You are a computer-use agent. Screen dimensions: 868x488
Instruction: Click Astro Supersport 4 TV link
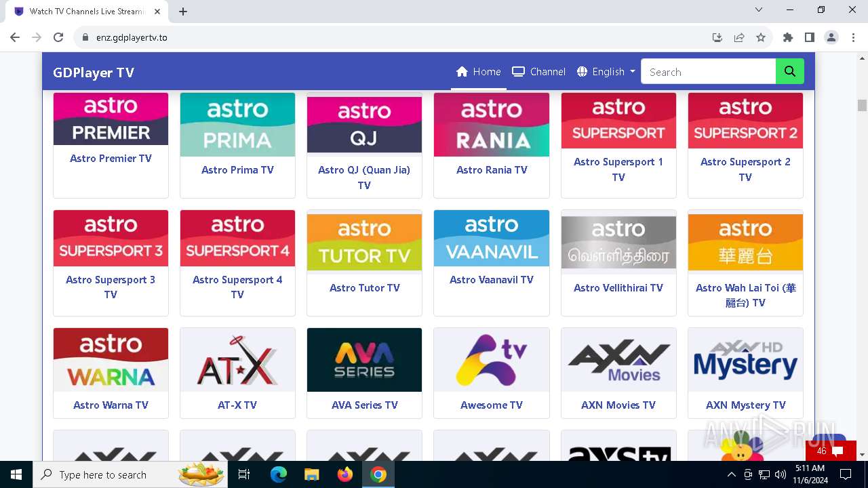[x=237, y=287]
